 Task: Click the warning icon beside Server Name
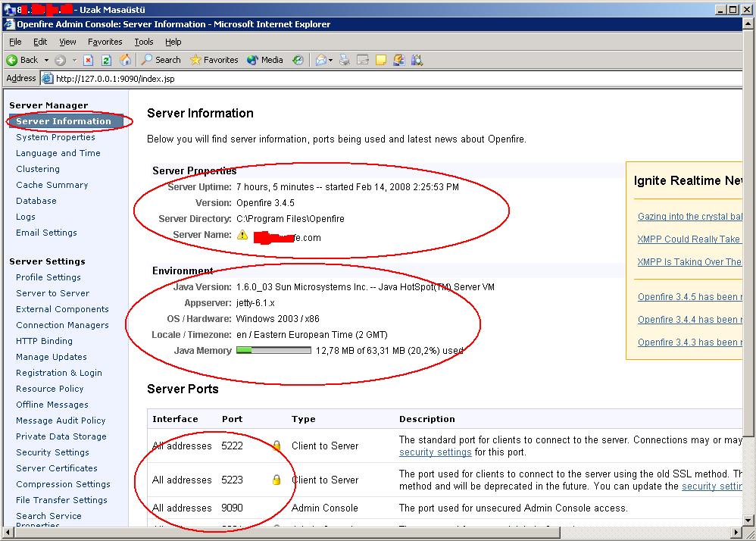(242, 235)
